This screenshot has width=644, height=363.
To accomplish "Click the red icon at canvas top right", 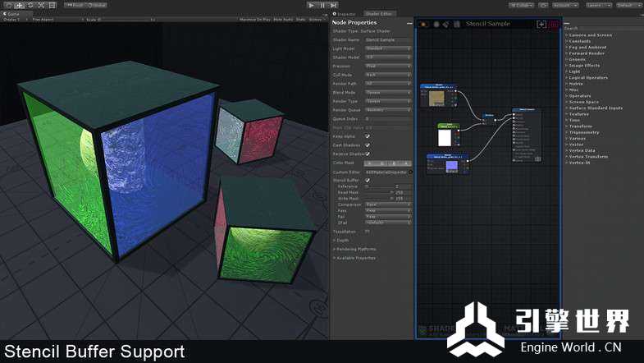I will point(555,25).
